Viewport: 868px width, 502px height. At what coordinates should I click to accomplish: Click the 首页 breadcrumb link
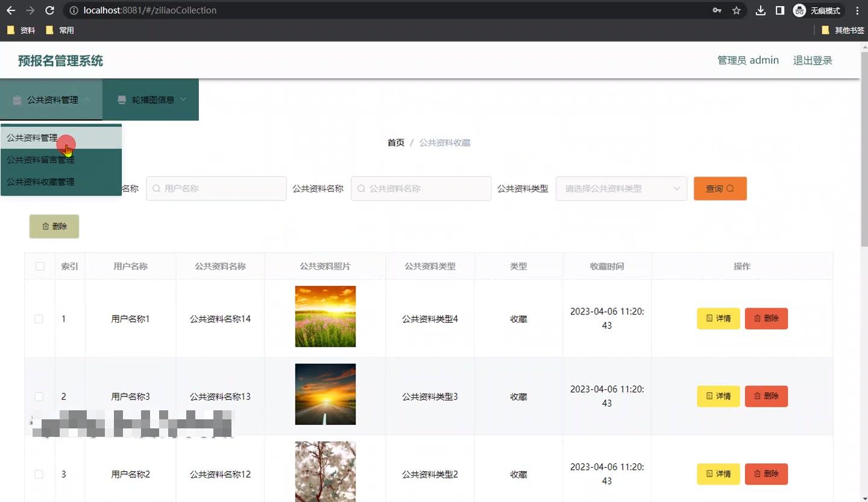tap(395, 142)
